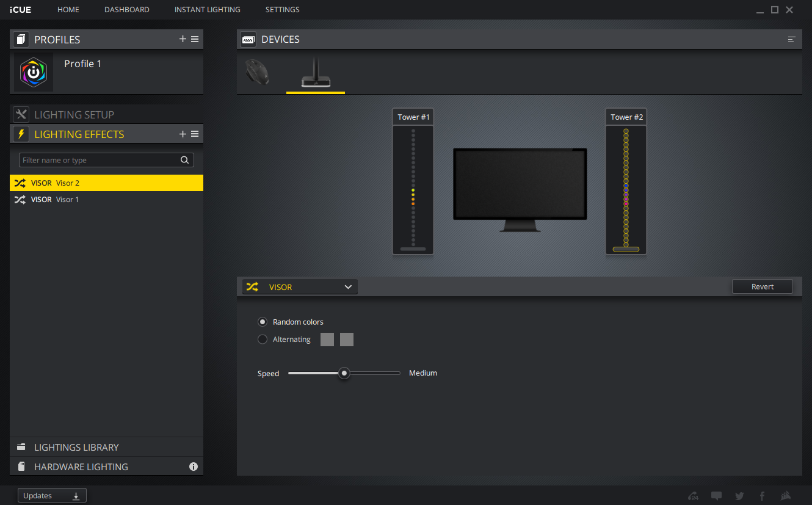Click the iCUE logo

[21, 10]
